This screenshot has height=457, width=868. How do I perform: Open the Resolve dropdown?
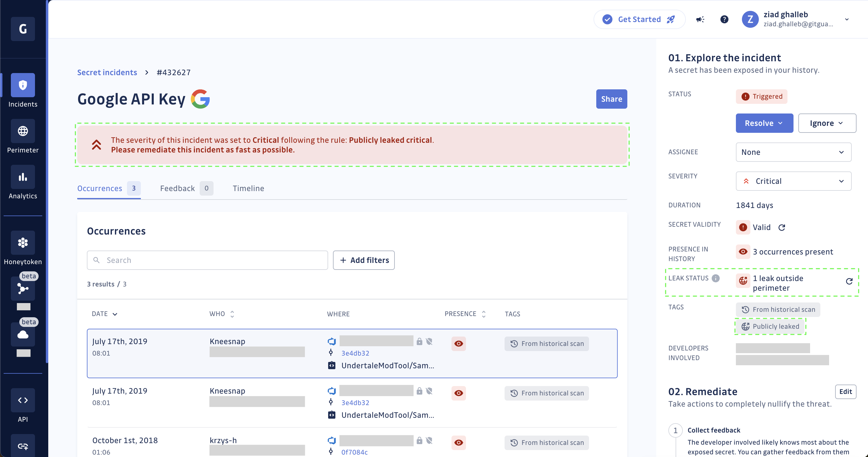point(764,123)
